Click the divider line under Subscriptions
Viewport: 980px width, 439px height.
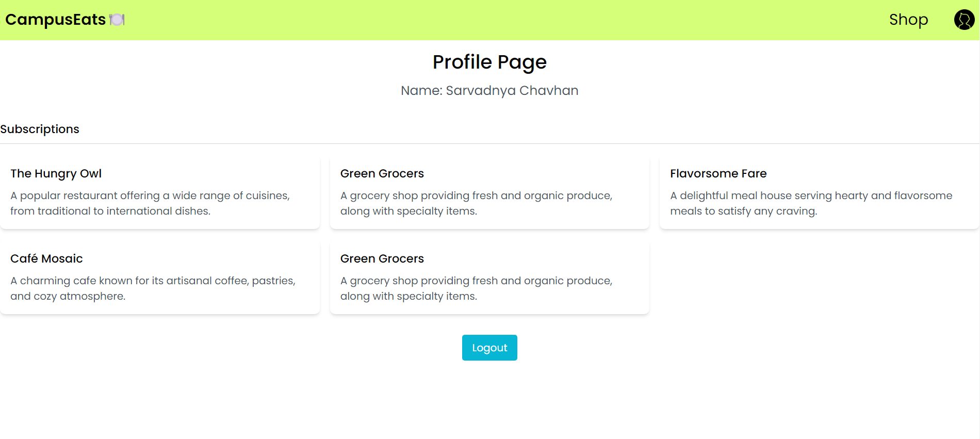(489, 143)
